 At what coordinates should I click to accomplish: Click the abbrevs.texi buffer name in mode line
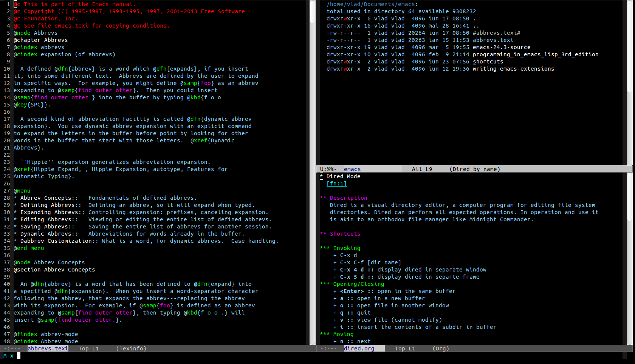(x=48, y=349)
